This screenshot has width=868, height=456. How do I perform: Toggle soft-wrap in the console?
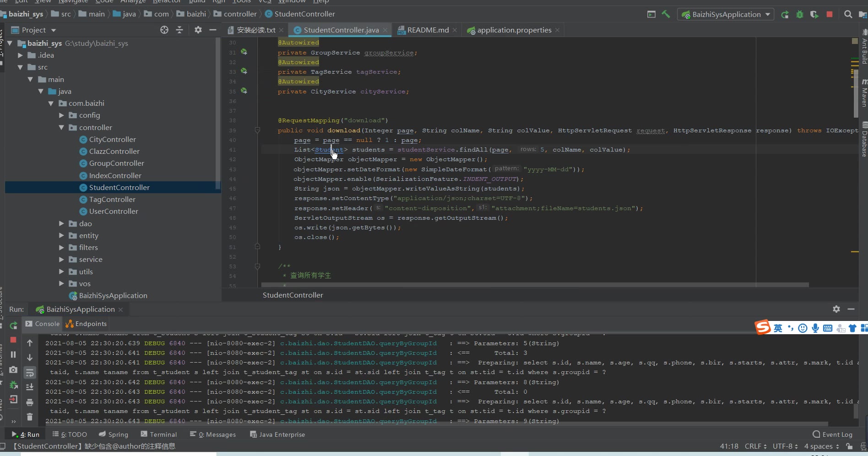30,372
